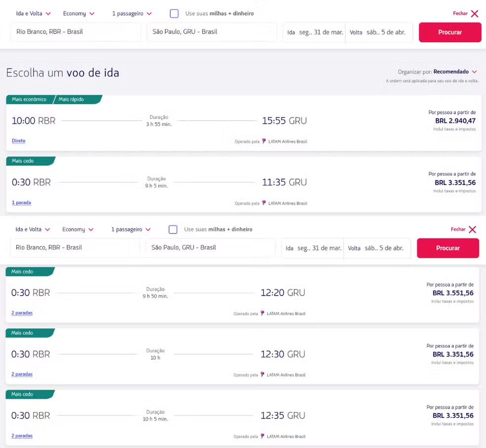The height and width of the screenshot is (448, 486).
Task: Select the 'Mais econômico' tab label
Action: tap(29, 100)
